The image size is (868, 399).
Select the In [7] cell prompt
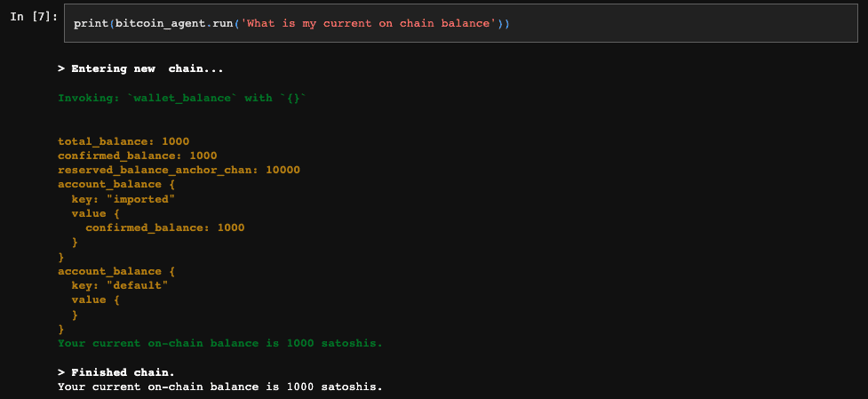(34, 17)
